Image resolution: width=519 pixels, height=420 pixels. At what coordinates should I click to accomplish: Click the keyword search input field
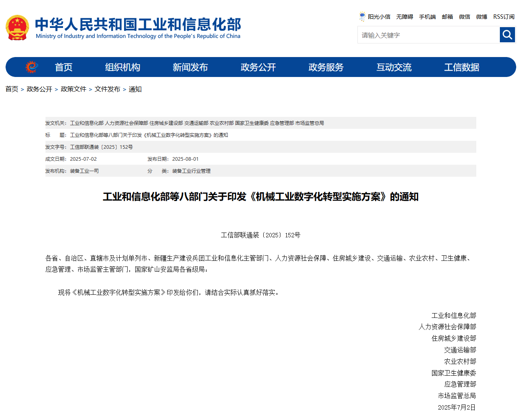point(428,35)
